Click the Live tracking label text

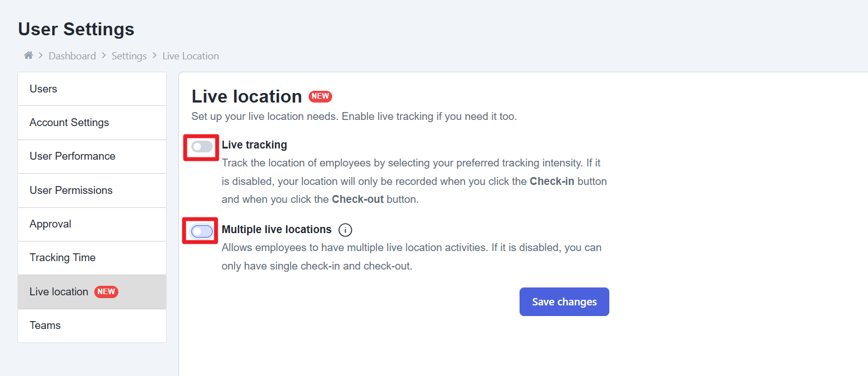pos(254,145)
